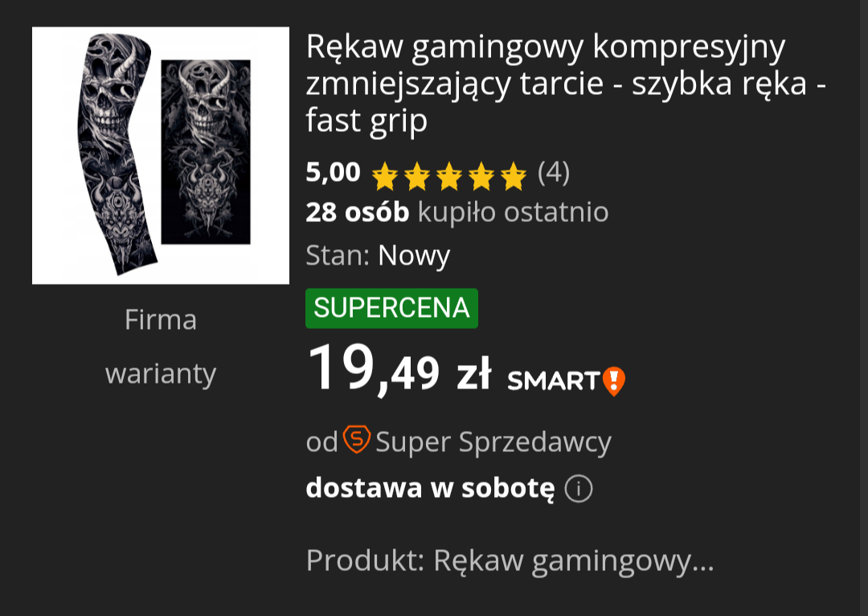Viewport: 868px width, 616px height.
Task: Click the second yellow rating star
Action: click(x=417, y=176)
